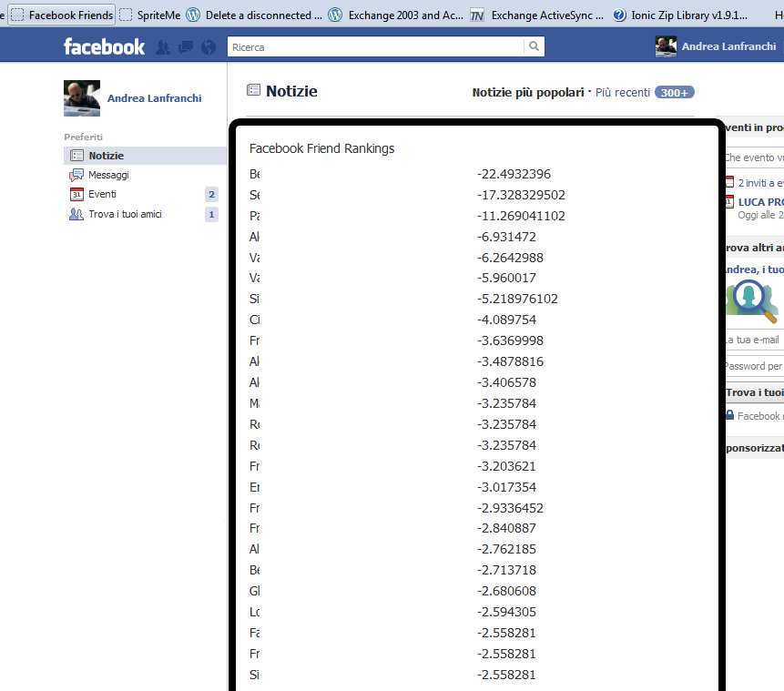The image size is (784, 691).
Task: Select score -2.594305
Action: (506, 612)
